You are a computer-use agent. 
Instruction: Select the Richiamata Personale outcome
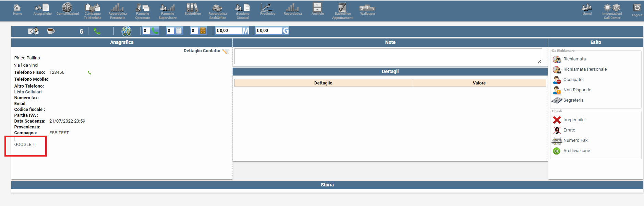[585, 69]
